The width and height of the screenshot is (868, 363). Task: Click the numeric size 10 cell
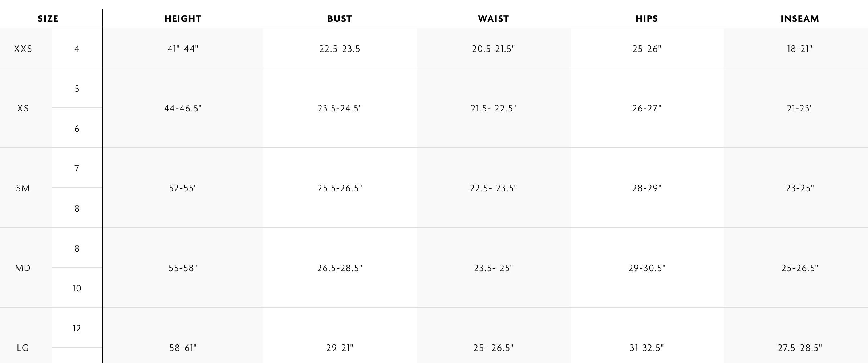(77, 289)
